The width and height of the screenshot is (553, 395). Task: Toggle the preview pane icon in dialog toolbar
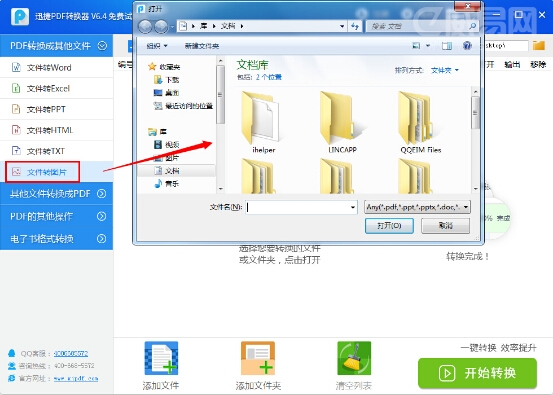[x=447, y=46]
